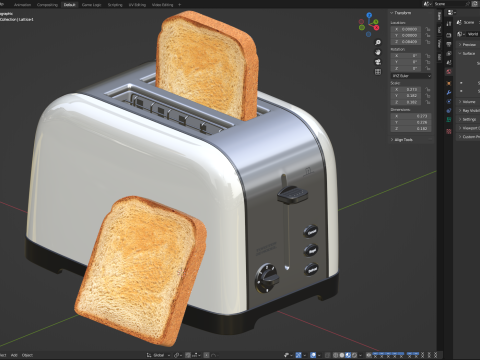Lock the Scale X value
Screen dimensions: 480x360
point(428,89)
